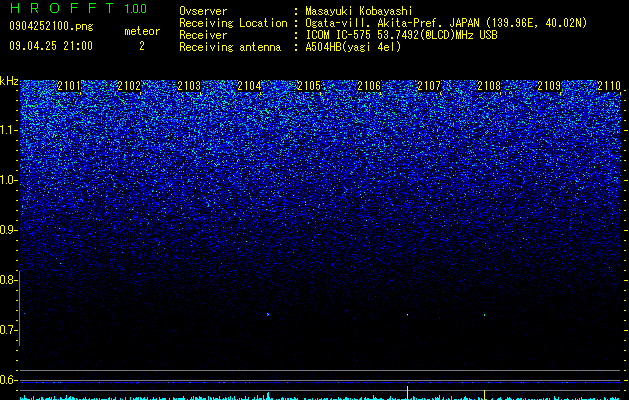
Task: Click the cyan peak below 2104 in the power graph
Action: coord(268,395)
